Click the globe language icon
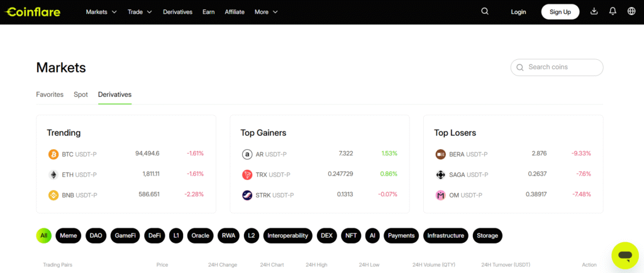 [631, 11]
